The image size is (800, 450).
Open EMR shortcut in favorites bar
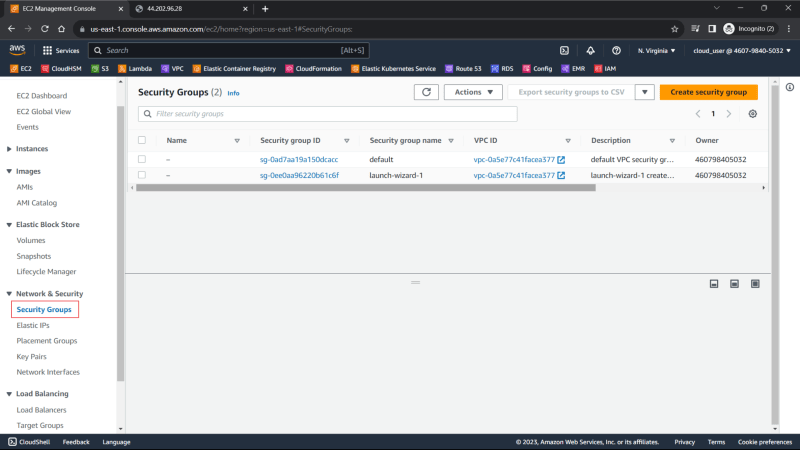coord(573,68)
